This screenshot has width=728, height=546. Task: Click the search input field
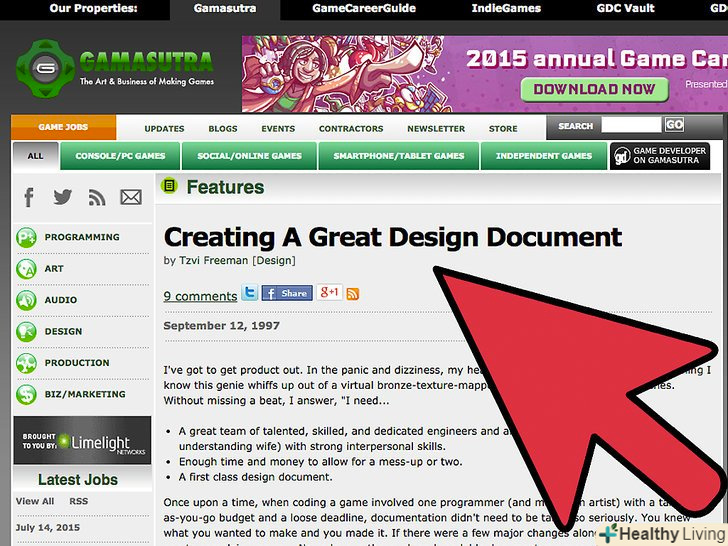pos(631,124)
